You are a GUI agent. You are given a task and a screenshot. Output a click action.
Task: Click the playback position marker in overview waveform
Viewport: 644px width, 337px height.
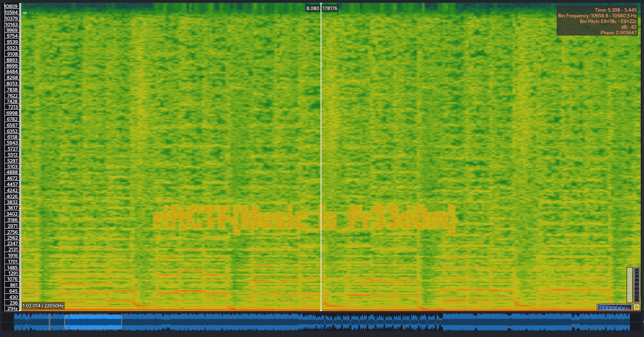[49, 322]
